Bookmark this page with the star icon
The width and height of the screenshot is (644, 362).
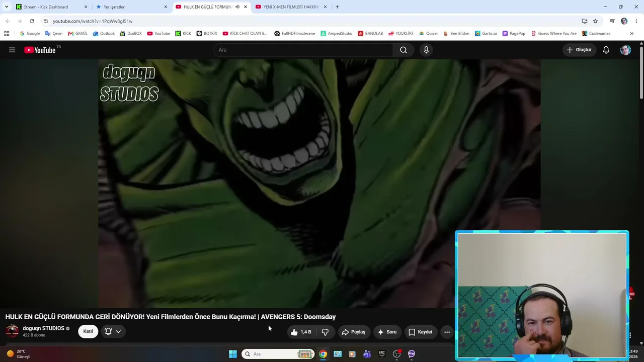pos(595,21)
